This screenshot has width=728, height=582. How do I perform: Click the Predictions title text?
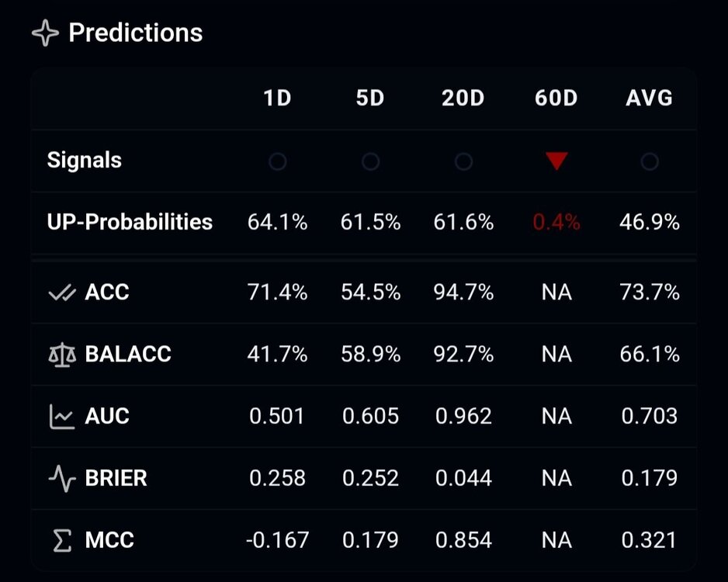136,33
